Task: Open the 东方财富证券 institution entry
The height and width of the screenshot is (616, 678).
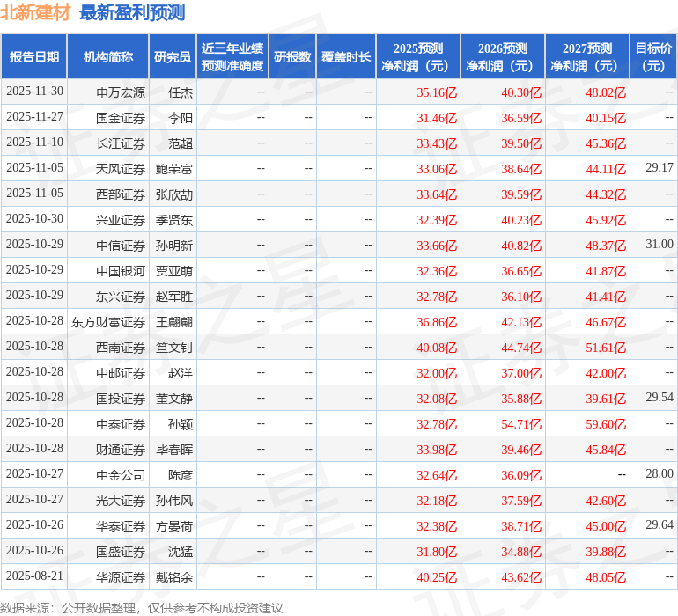Action: pos(108,322)
